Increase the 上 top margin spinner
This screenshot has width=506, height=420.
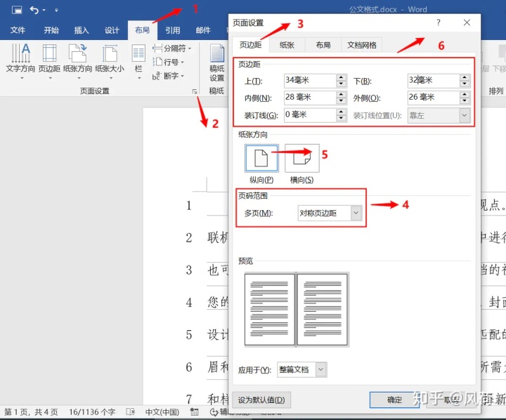341,77
